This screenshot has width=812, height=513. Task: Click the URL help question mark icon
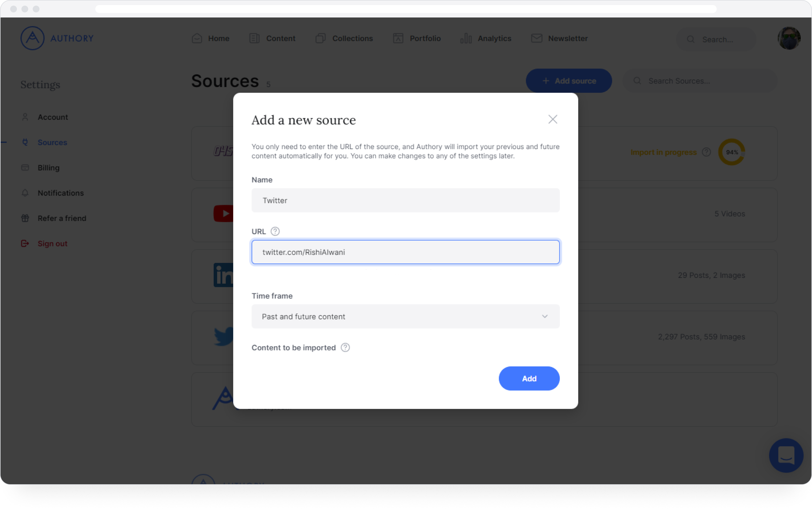(275, 231)
